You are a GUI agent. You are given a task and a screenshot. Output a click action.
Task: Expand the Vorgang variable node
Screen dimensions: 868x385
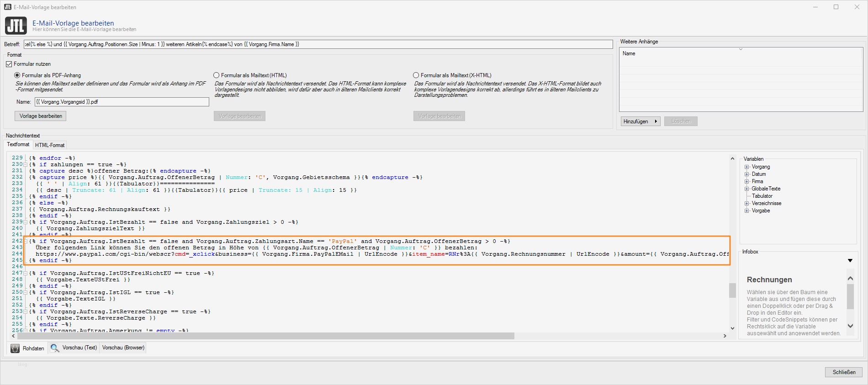pos(747,167)
